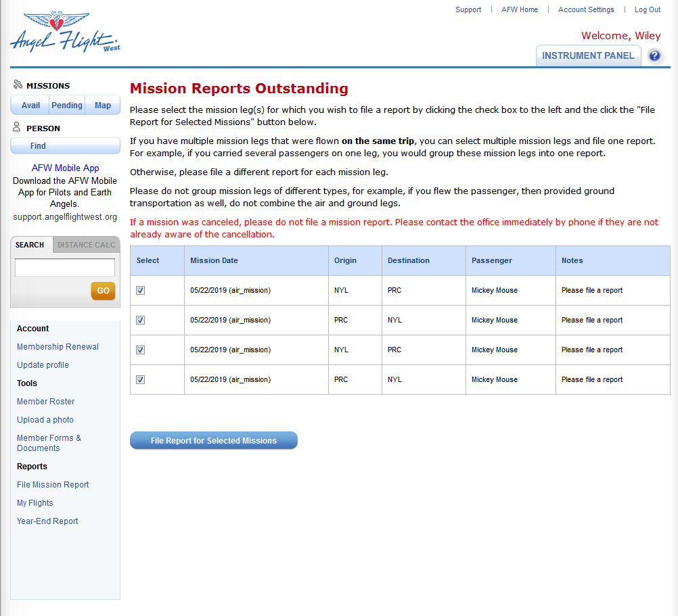
Task: Switch to the Distance Calc tab
Action: click(87, 245)
